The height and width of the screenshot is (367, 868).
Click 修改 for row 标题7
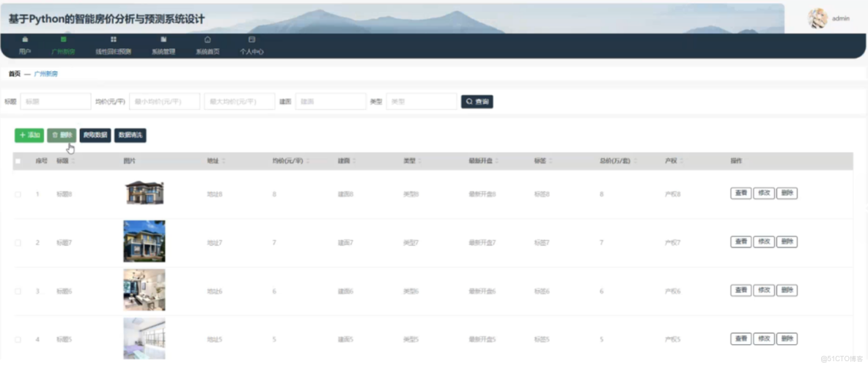tap(764, 242)
